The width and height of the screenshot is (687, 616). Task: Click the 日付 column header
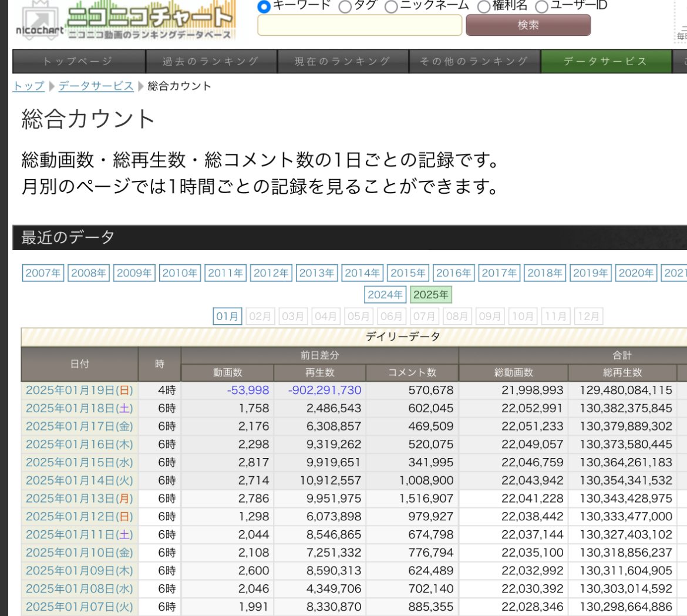(x=80, y=363)
